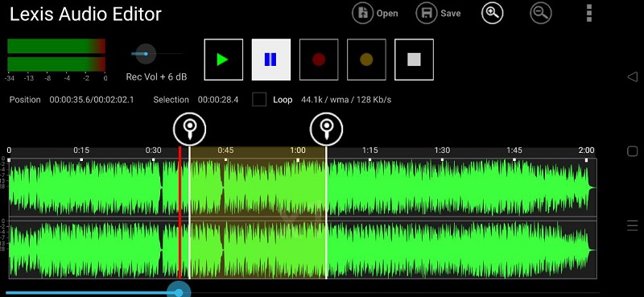Click the highlighted selection in the top channel waveform
Viewport: 644px width, 297px height.
tap(258, 188)
